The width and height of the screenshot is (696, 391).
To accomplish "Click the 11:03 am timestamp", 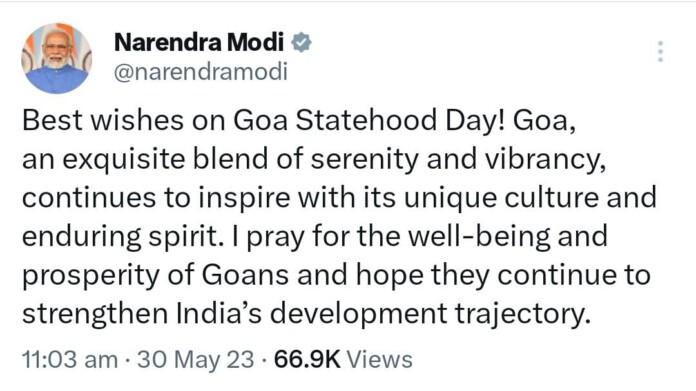I will tap(70, 359).
